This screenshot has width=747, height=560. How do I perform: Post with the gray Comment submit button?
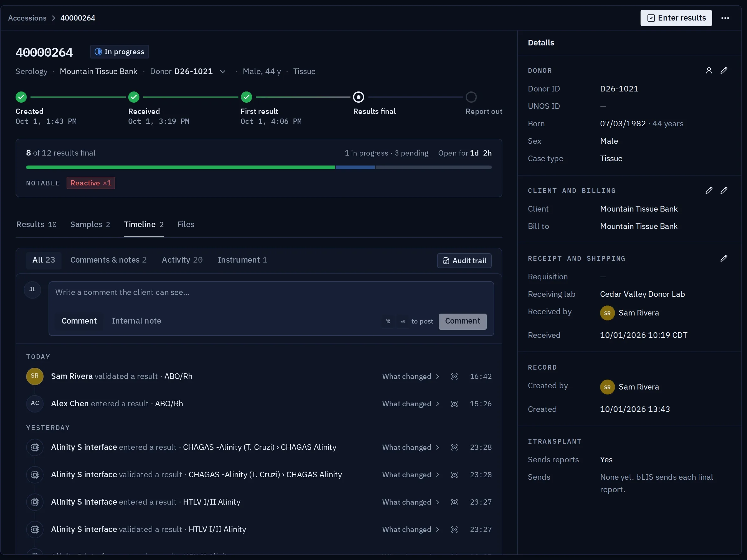[x=462, y=321]
